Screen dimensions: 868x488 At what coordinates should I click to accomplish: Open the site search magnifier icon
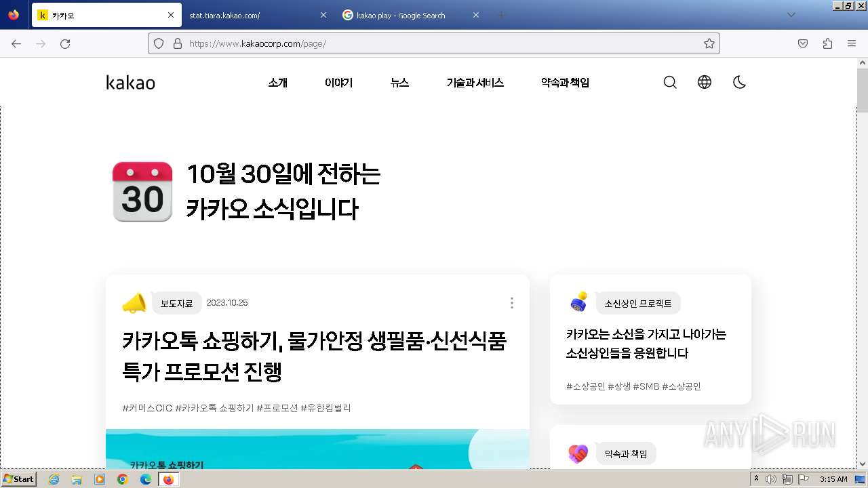click(x=670, y=83)
